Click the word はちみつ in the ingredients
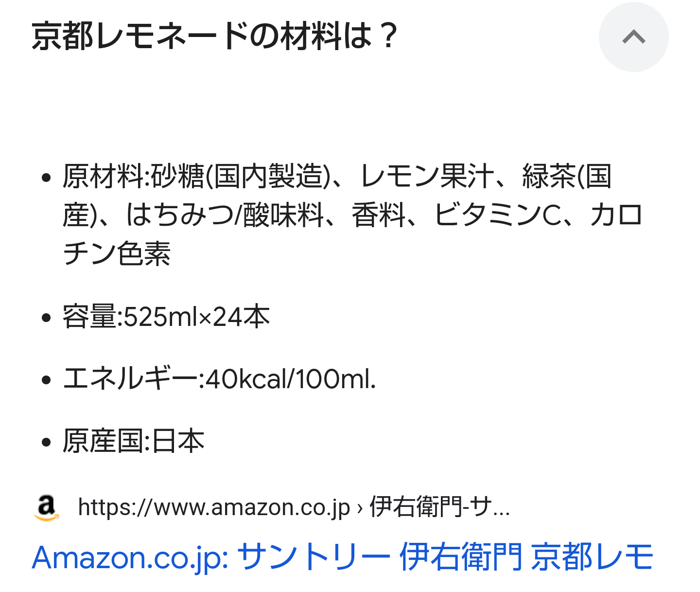 (180, 215)
